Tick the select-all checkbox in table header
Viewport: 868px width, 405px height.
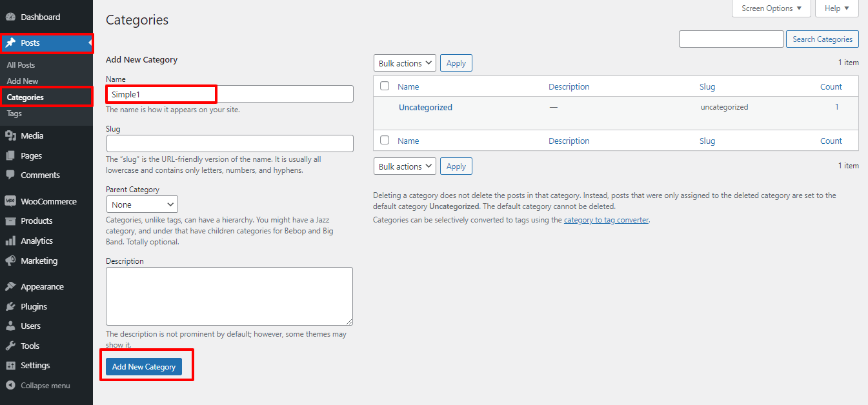385,86
